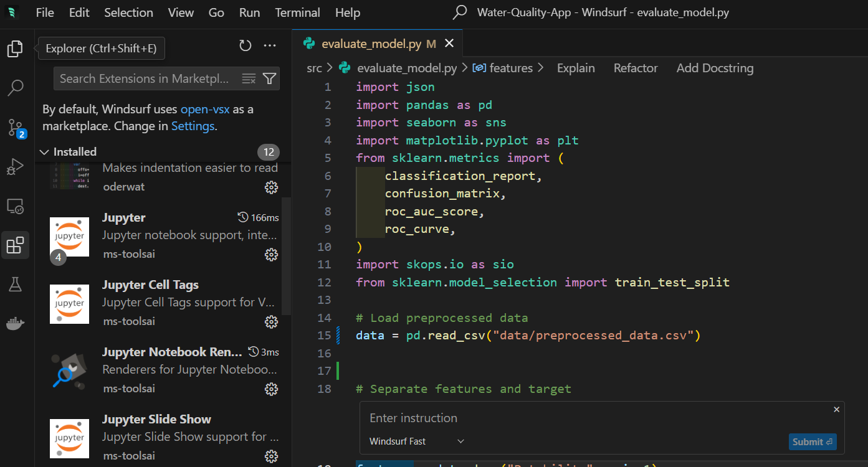Image resolution: width=868 pixels, height=467 pixels.
Task: Select the Jupyter extension entry title
Action: point(124,217)
